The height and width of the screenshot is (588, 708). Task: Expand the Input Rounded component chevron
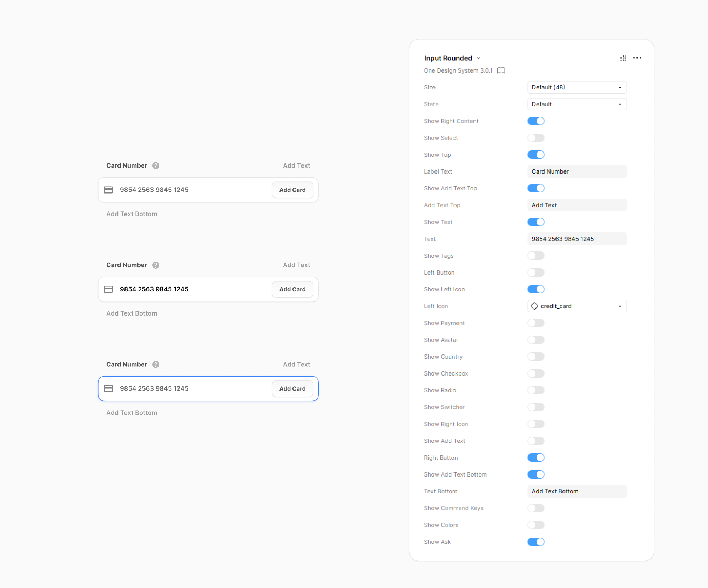478,58
